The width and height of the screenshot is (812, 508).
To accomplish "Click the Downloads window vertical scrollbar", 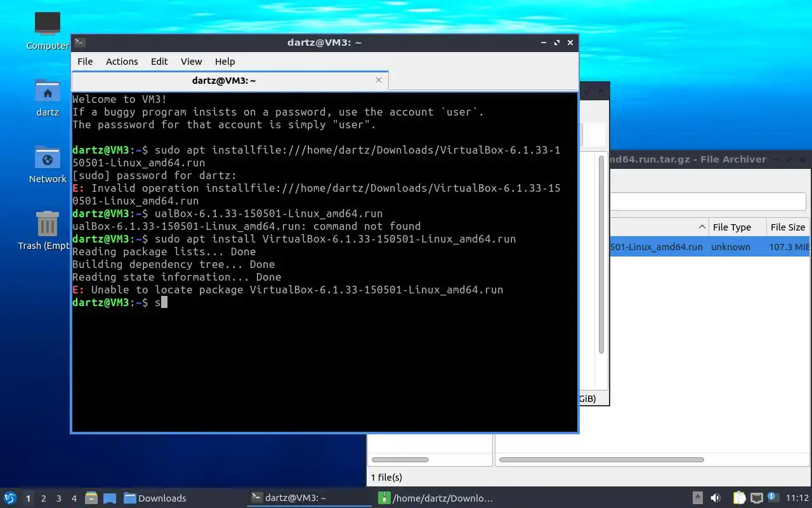I will coord(601,254).
